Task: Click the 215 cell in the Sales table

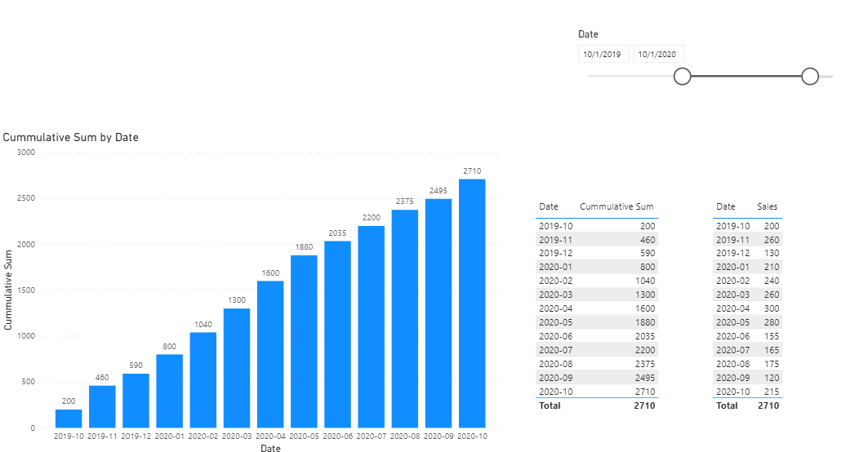Action: tap(772, 391)
